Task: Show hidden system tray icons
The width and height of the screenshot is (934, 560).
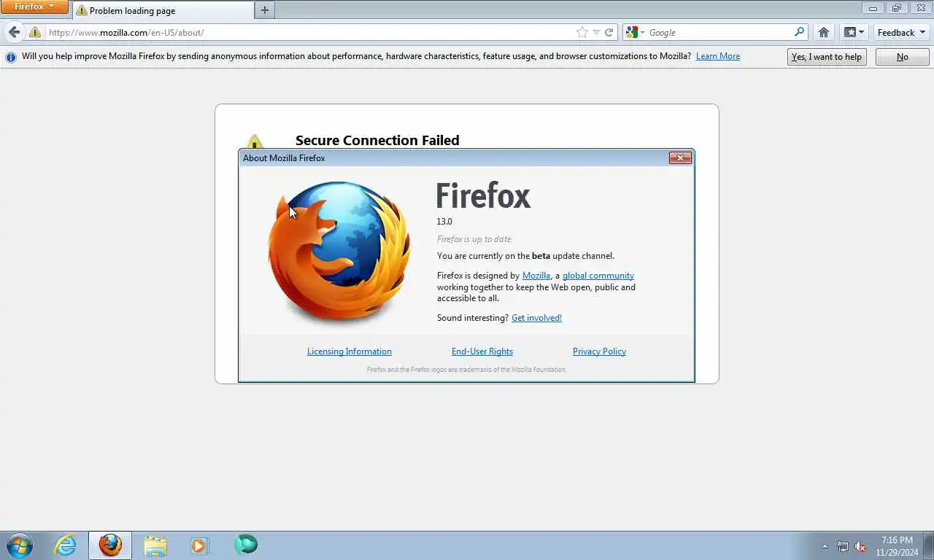Action: pos(825,546)
